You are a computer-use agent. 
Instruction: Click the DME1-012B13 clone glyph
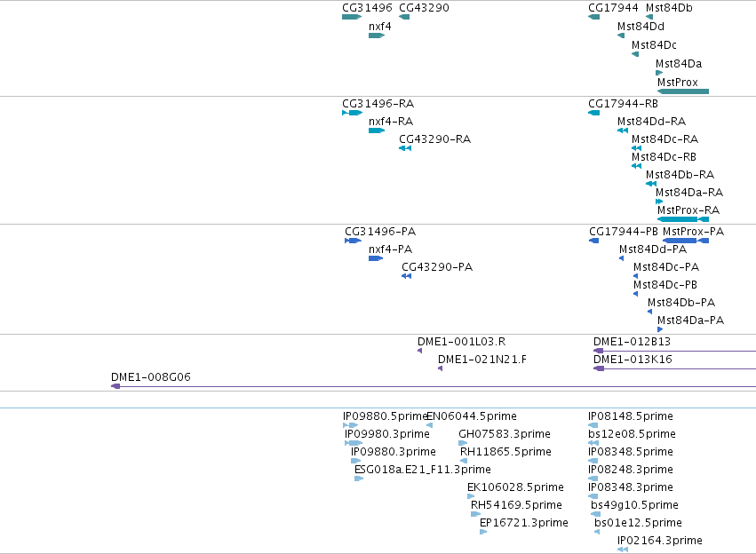pyautogui.click(x=674, y=351)
